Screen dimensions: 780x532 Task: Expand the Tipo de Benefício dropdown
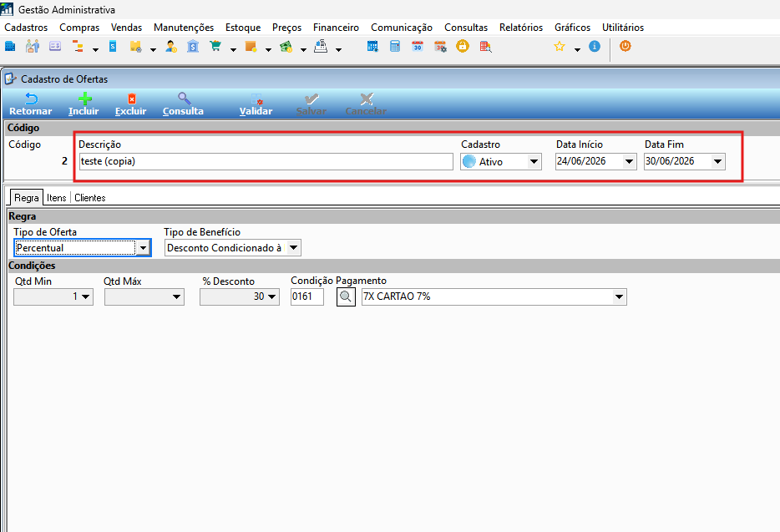(293, 248)
